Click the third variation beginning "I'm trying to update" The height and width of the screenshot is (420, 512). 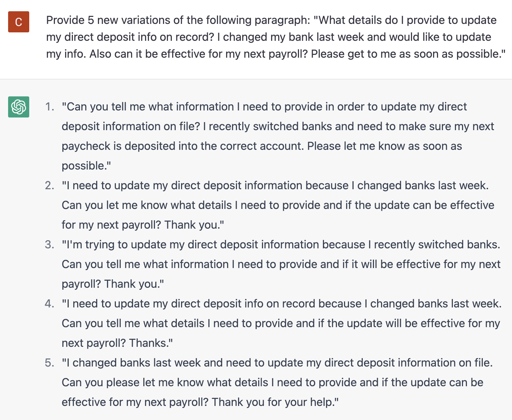coord(281,264)
